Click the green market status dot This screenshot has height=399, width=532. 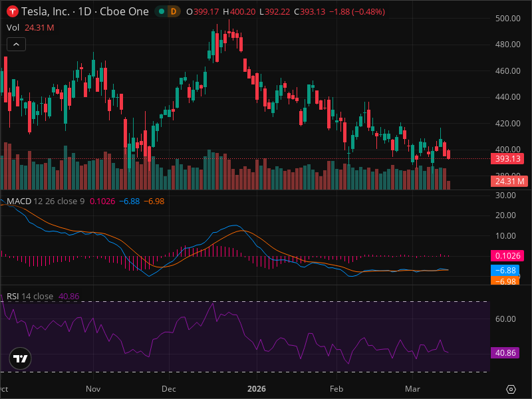(162, 11)
